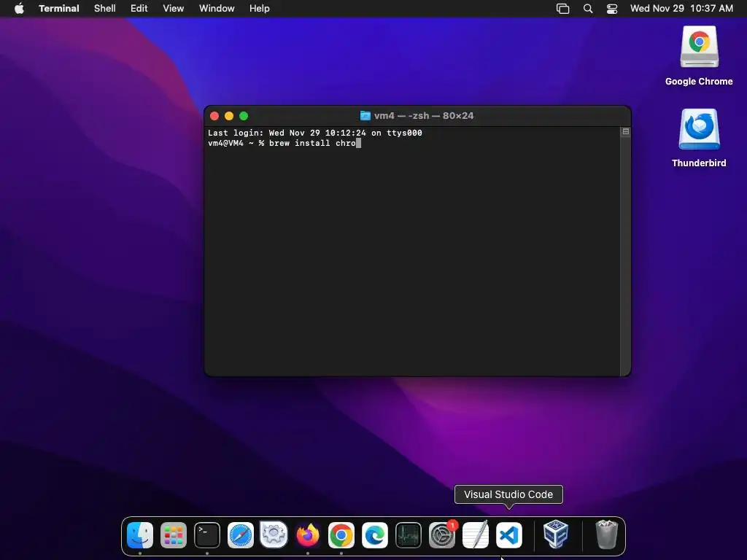
Task: Click the Terminal title 'vm4 — -zsh — 80×24'
Action: [x=424, y=116]
